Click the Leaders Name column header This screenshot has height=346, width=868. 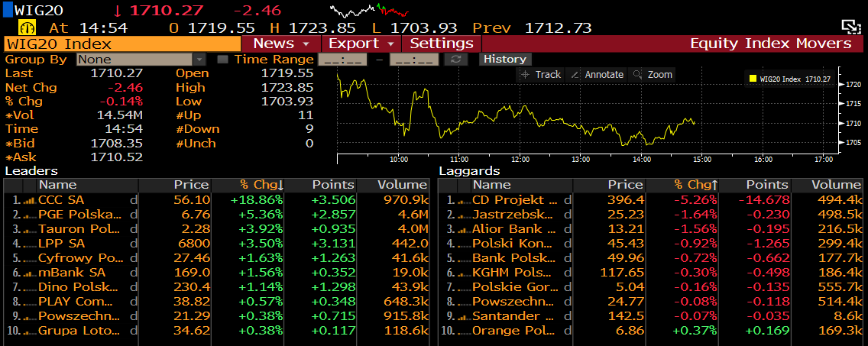[x=87, y=185]
